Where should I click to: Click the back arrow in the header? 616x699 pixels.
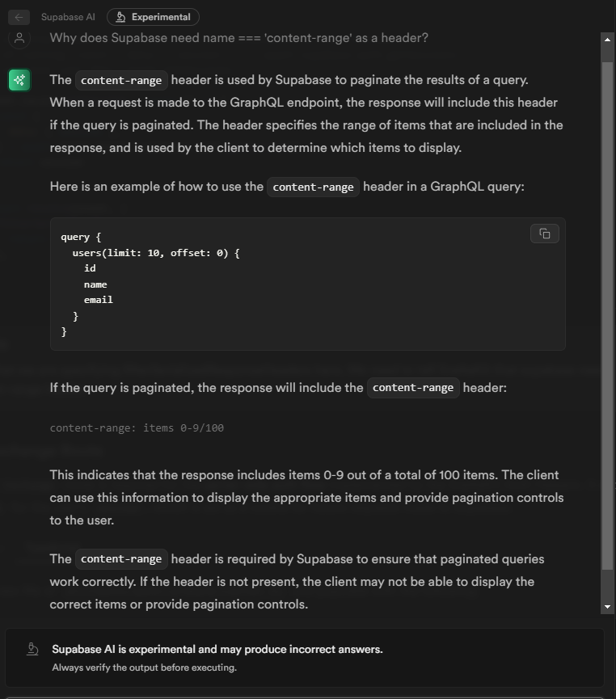pyautogui.click(x=18, y=17)
